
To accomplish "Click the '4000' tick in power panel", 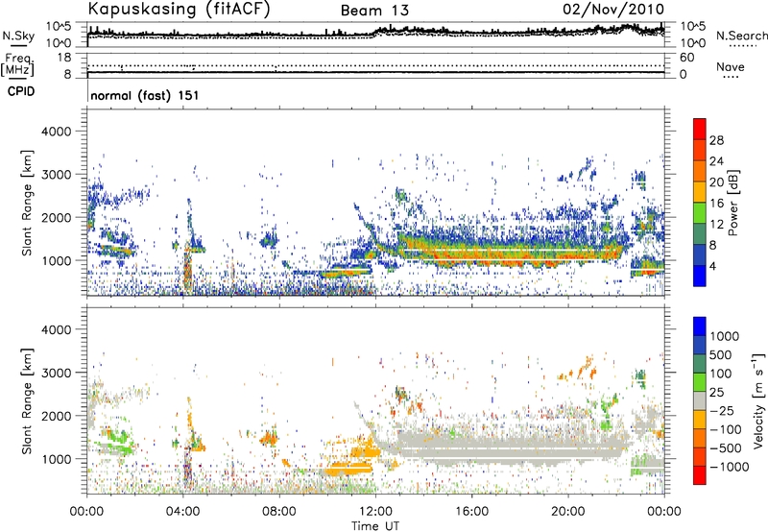I will (x=57, y=132).
